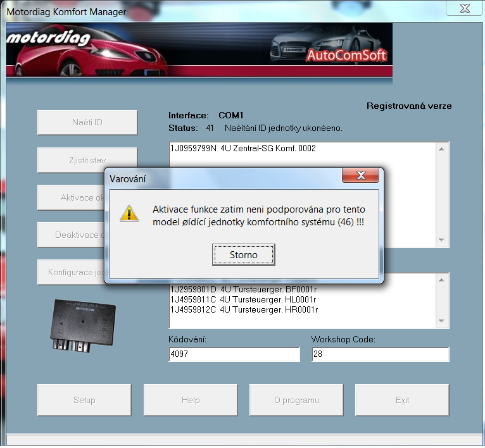Click the AutoComSoft logo text
This screenshot has height=448, width=485.
coord(346,56)
